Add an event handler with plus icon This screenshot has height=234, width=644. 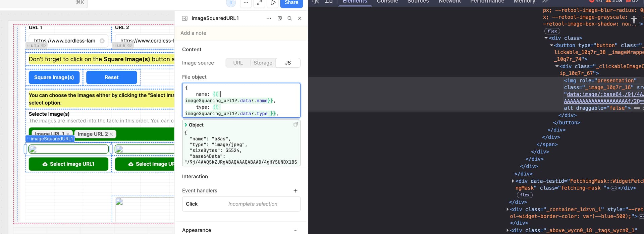pyautogui.click(x=295, y=191)
